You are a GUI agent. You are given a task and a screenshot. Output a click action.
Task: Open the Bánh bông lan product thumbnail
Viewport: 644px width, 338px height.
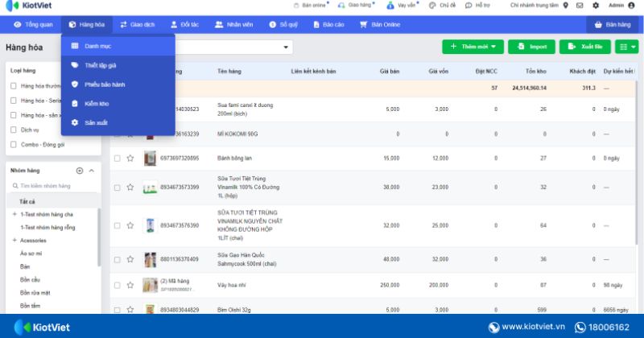click(x=150, y=158)
